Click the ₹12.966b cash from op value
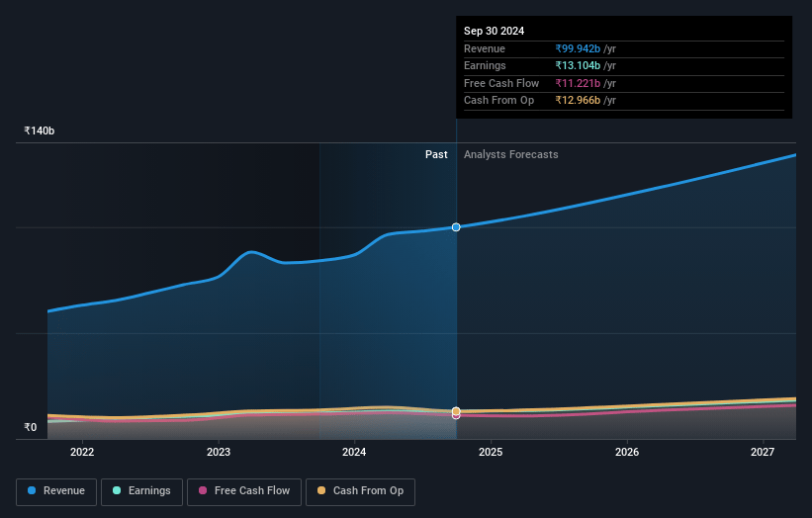 (x=578, y=101)
